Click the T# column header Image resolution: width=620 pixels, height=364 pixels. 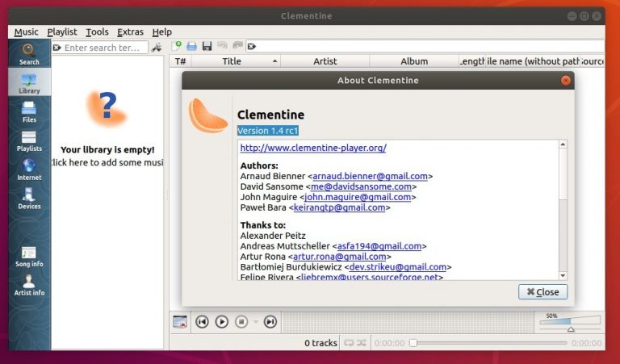point(181,61)
